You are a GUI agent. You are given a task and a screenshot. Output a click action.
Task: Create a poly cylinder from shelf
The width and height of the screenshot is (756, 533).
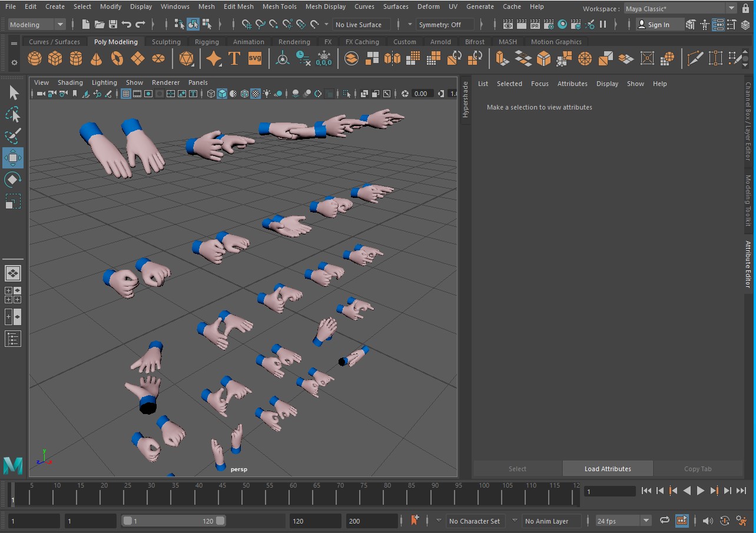(76, 59)
